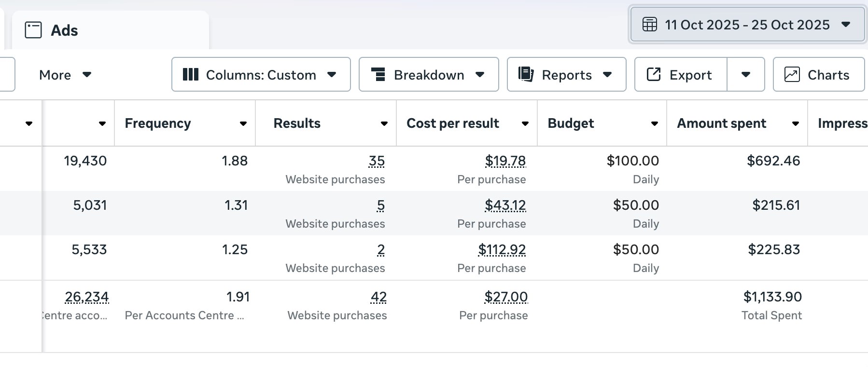Open the Breakdown dropdown

tap(429, 75)
